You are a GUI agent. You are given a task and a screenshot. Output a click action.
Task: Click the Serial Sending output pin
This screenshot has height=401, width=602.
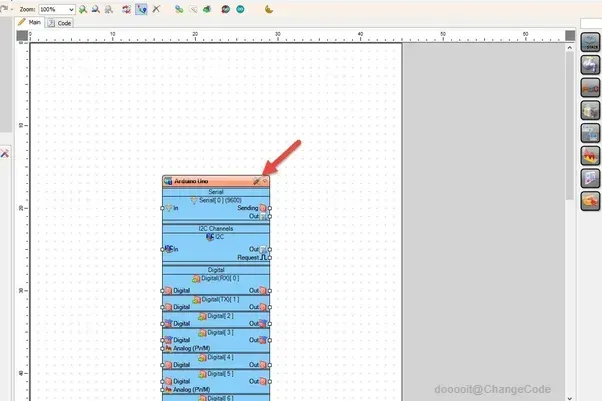(x=270, y=208)
